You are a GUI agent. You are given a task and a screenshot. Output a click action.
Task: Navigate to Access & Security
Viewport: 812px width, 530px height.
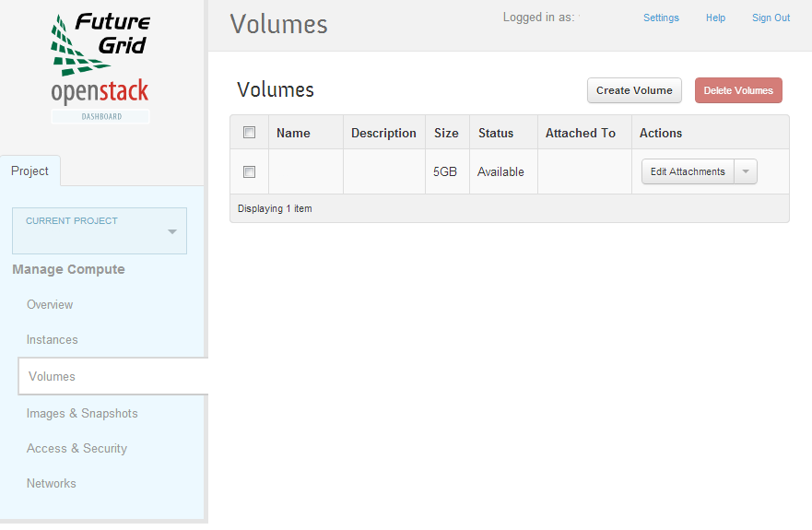pyautogui.click(x=76, y=449)
